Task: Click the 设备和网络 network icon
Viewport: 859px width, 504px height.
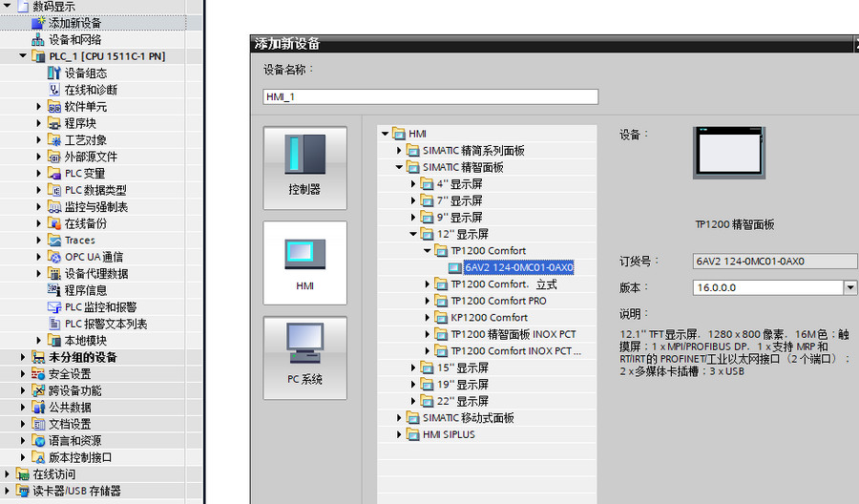Action: tap(38, 39)
